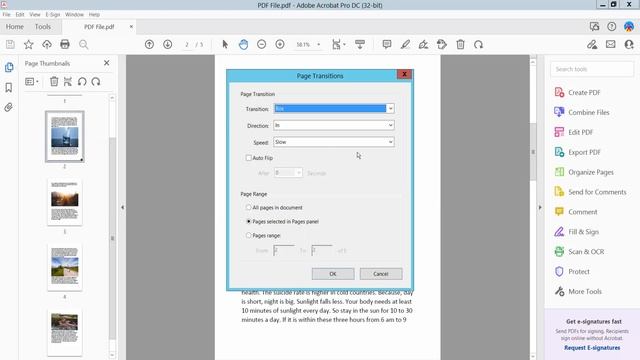The height and width of the screenshot is (360, 640).
Task: Delete page icon in Thumbnails panel
Action: [54, 82]
